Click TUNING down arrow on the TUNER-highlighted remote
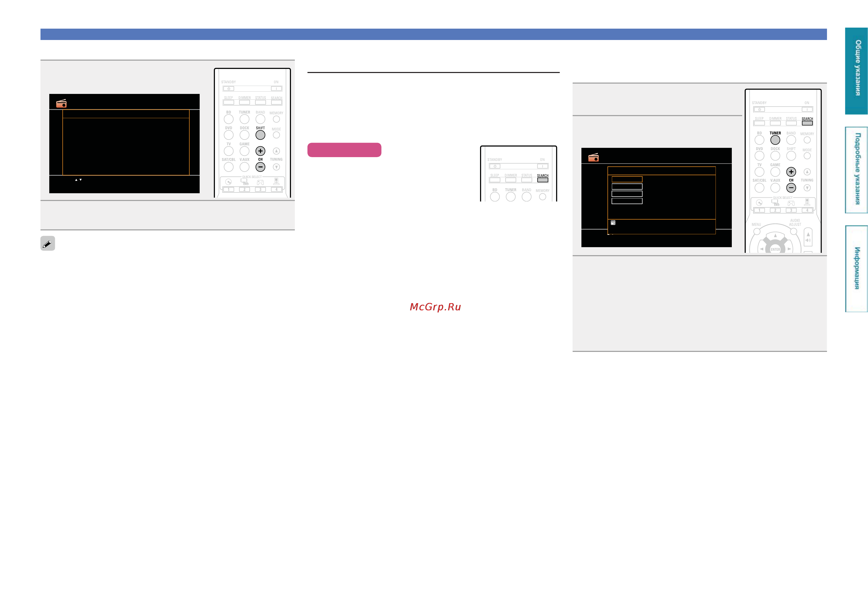The height and width of the screenshot is (613, 868). click(x=807, y=188)
